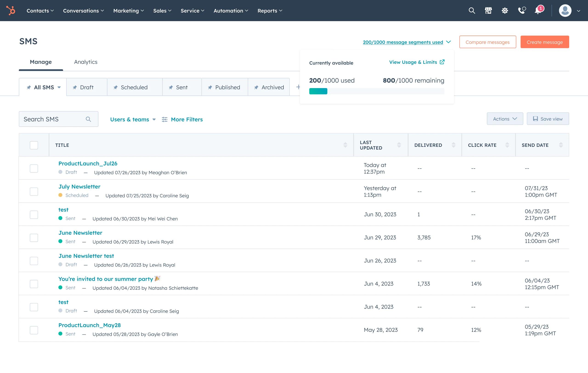Check the ProductLaunch_Jul26 row checkbox

34,168
